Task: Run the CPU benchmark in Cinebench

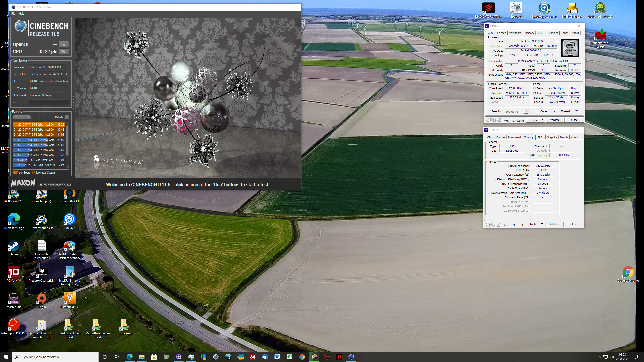Action: 64,52
